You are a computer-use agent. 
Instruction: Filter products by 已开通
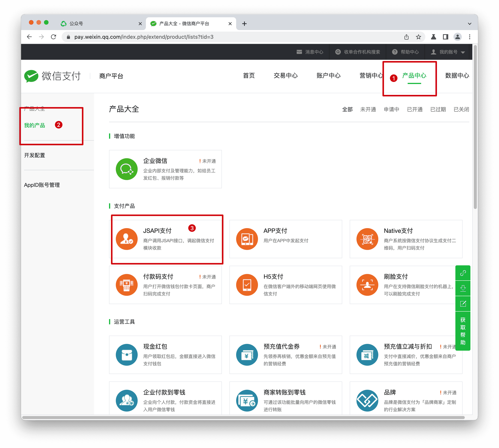tap(415, 109)
